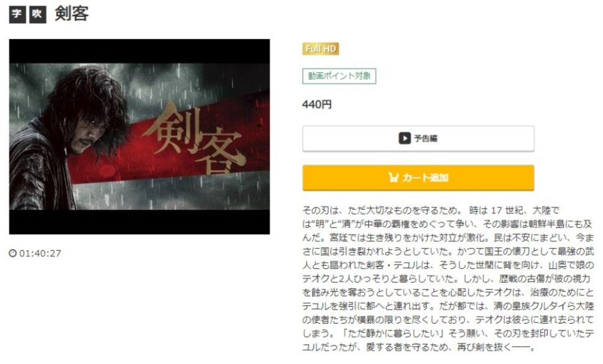Play the 予告編 trailer
The image size is (603, 364).
coord(418,138)
